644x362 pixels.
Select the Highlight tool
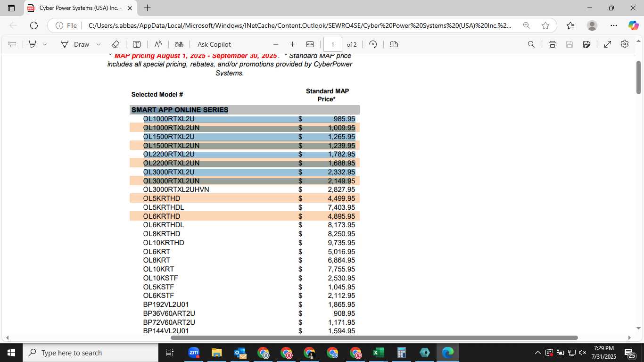click(x=33, y=44)
